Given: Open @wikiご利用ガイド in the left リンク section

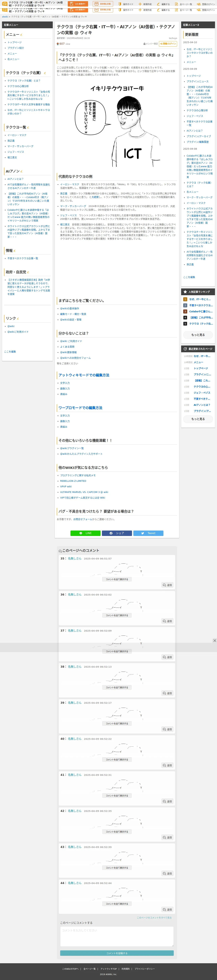Looking at the screenshot, I should [18, 332].
